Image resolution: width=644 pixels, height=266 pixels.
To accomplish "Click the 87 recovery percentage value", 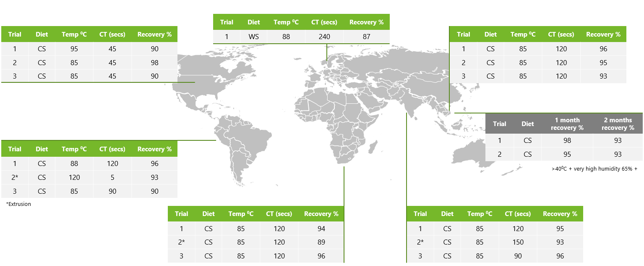I will pos(366,37).
